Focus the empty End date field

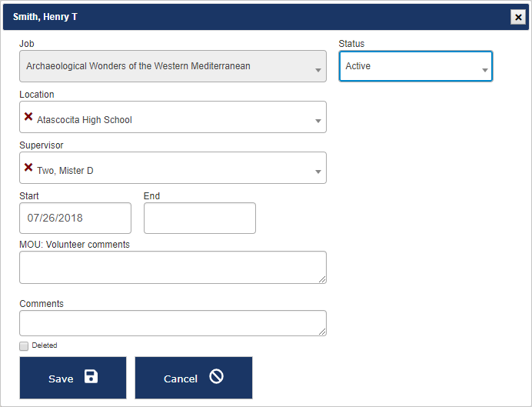(200, 219)
